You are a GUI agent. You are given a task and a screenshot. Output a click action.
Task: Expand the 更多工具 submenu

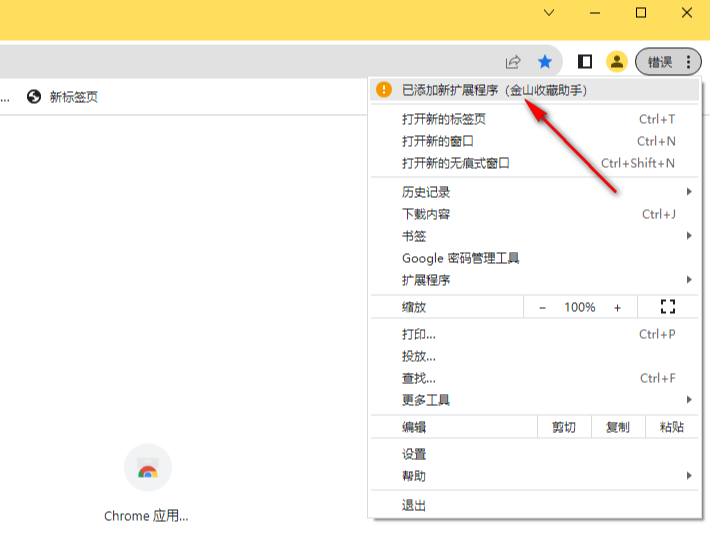click(x=534, y=400)
